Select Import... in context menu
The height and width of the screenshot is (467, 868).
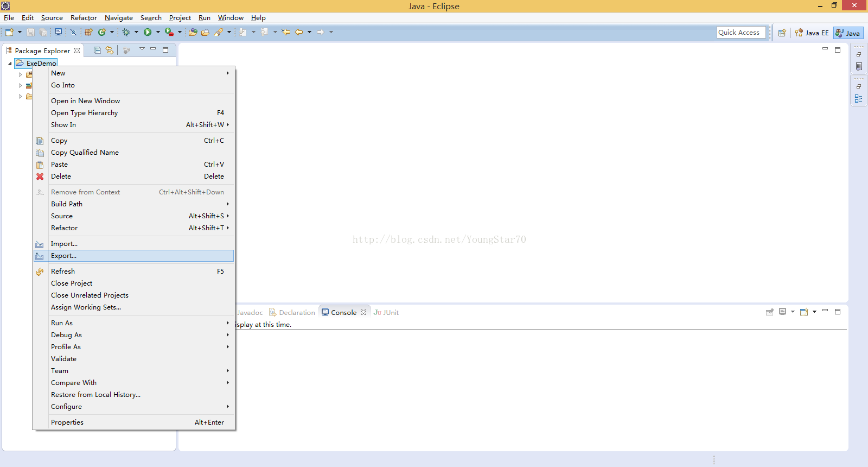(x=133, y=244)
